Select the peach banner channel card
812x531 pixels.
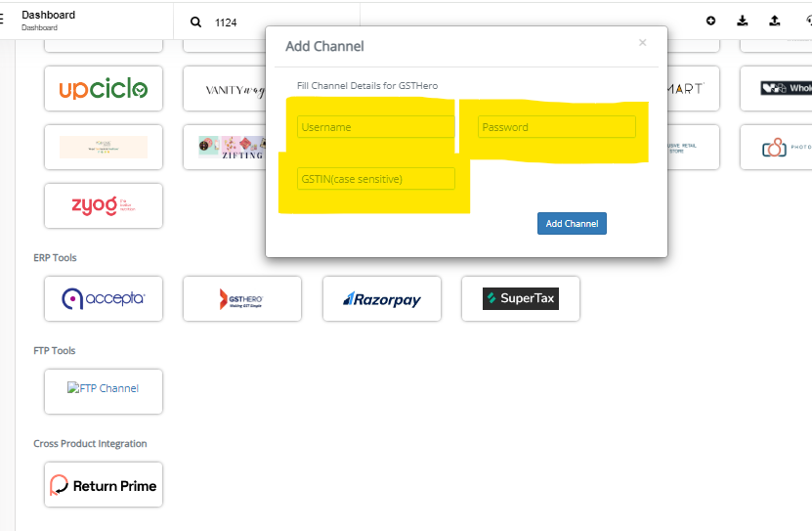pyautogui.click(x=104, y=147)
